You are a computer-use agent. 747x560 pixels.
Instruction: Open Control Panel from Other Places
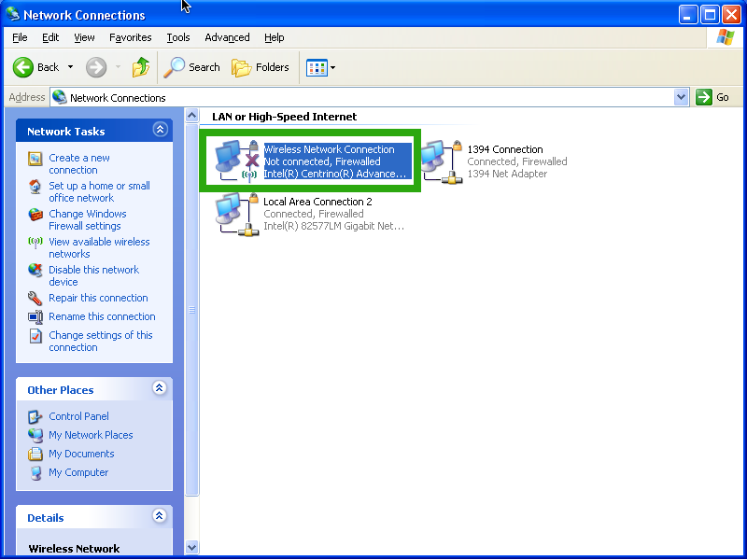[x=78, y=416]
